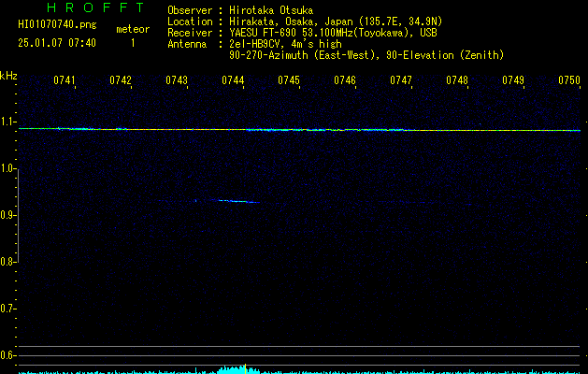Click the 0741 time marker
588x374 pixels.
pos(65,80)
